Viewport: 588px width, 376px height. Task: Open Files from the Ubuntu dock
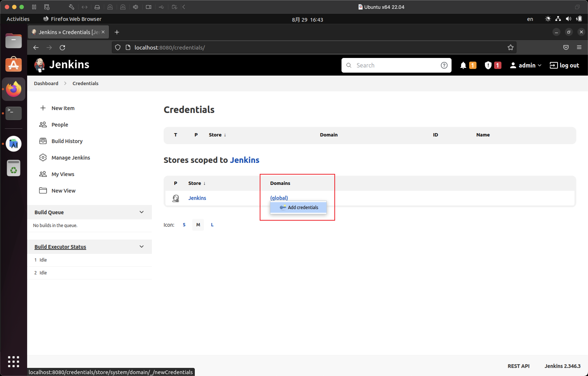[x=13, y=41]
